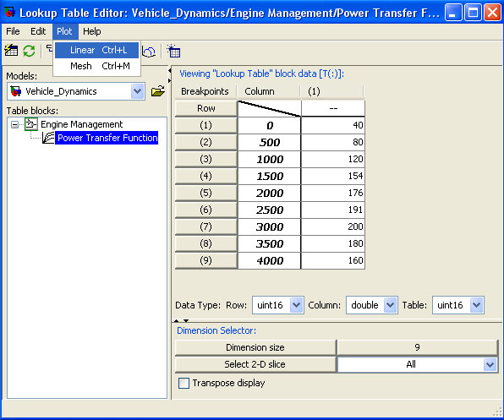Collapse the Engine Management tree node
The height and width of the screenshot is (420, 504).
[x=14, y=124]
